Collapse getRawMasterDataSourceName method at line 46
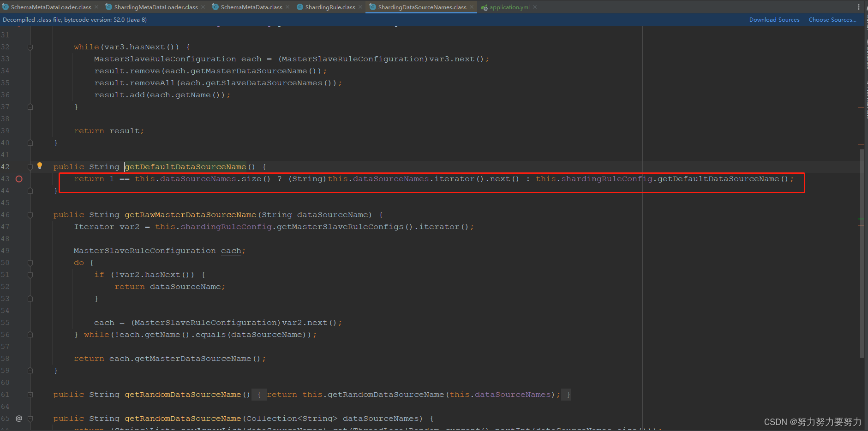Screen dimensions: 868x431 (x=30, y=215)
